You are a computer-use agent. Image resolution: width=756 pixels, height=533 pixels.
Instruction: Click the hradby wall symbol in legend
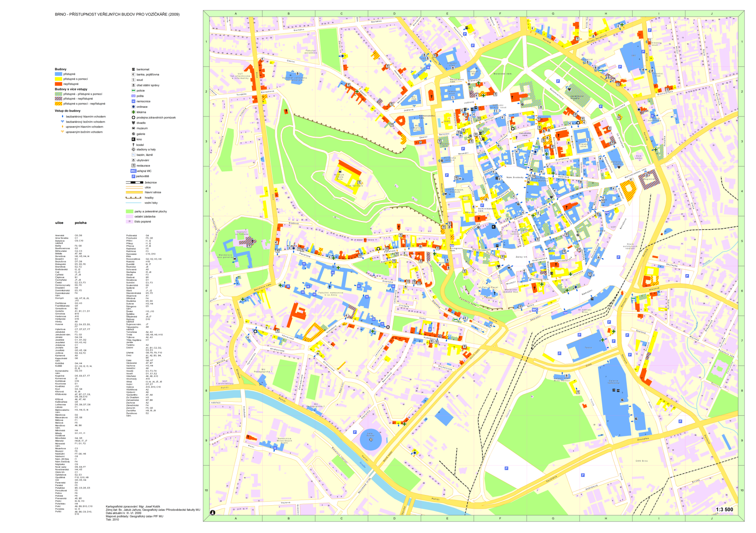[134, 198]
